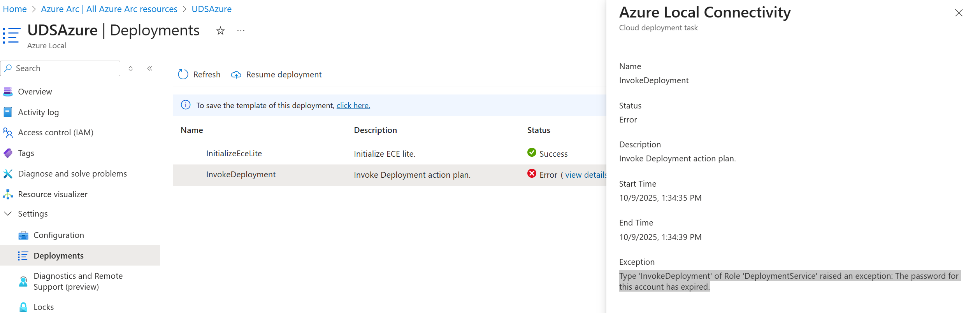The width and height of the screenshot is (980, 313).
Task: Open the more options ellipsis menu
Action: point(241,31)
